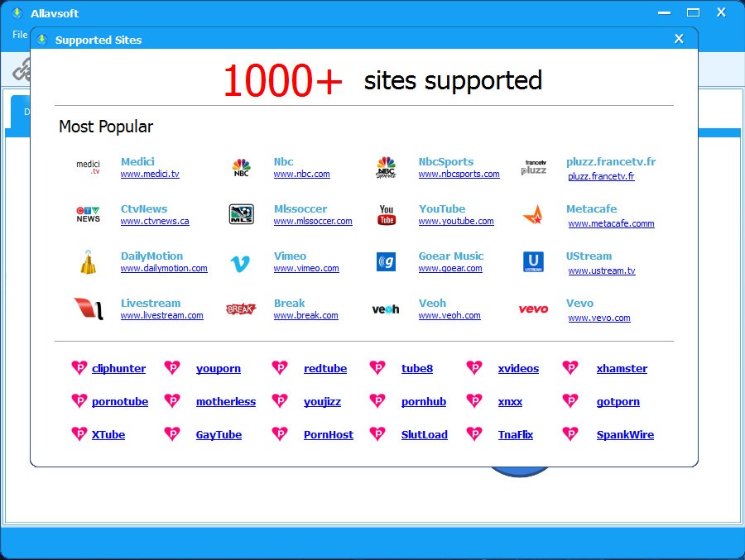The width and height of the screenshot is (745, 560).
Task: Click the Vevo logo icon
Action: [533, 309]
